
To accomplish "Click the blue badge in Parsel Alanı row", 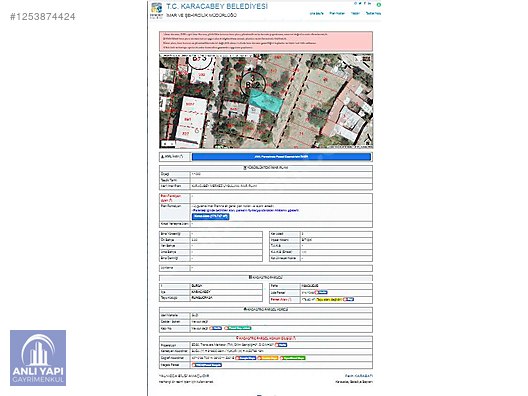I will (x=349, y=299).
